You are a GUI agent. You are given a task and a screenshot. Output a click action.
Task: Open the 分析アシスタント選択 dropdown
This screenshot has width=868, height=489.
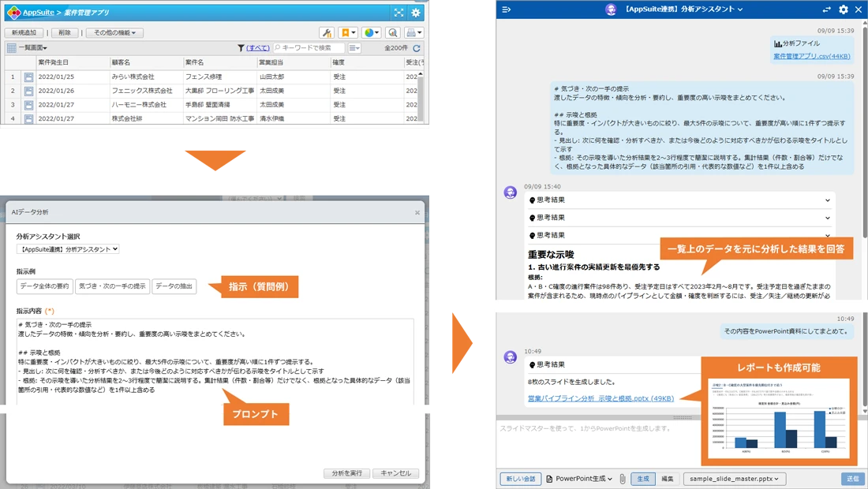pyautogui.click(x=68, y=249)
